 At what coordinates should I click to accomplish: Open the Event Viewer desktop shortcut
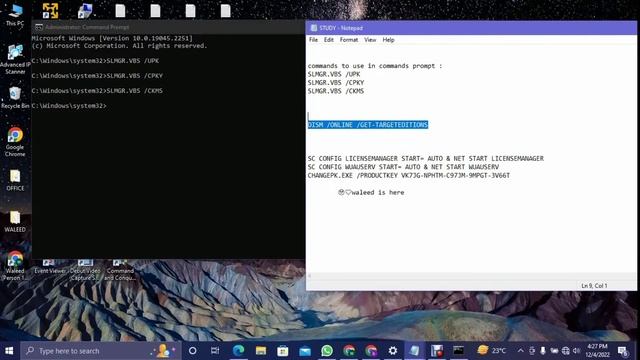point(49,267)
